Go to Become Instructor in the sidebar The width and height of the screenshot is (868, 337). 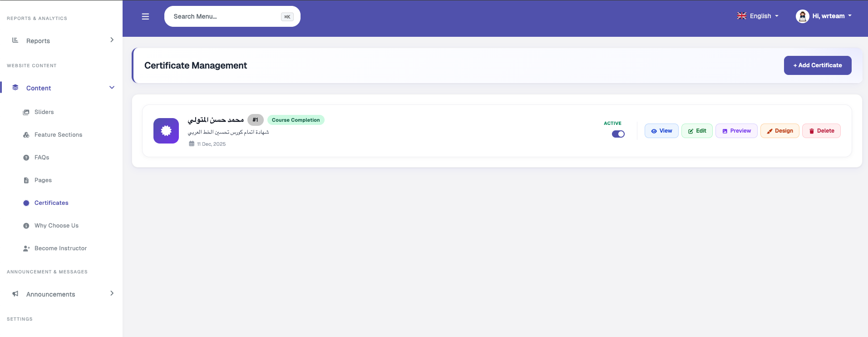(61, 248)
